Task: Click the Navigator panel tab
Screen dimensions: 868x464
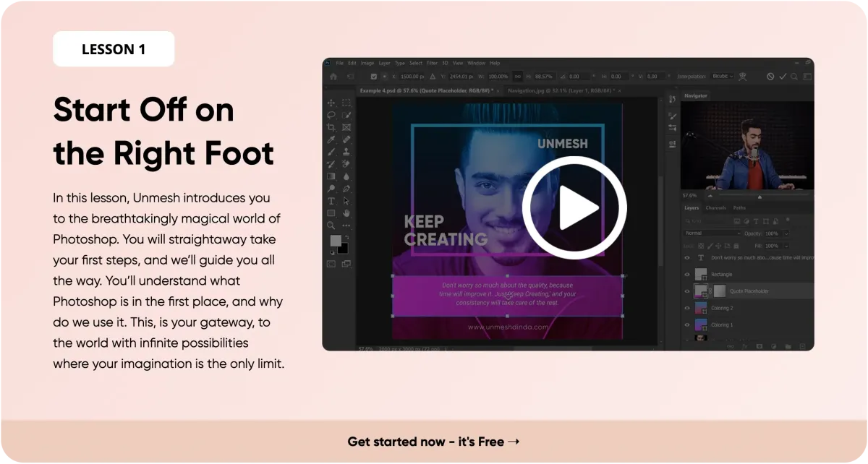Action: 696,95
